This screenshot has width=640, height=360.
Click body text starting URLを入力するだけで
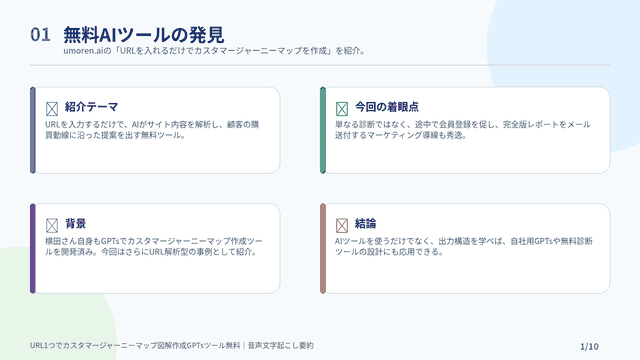click(x=152, y=130)
